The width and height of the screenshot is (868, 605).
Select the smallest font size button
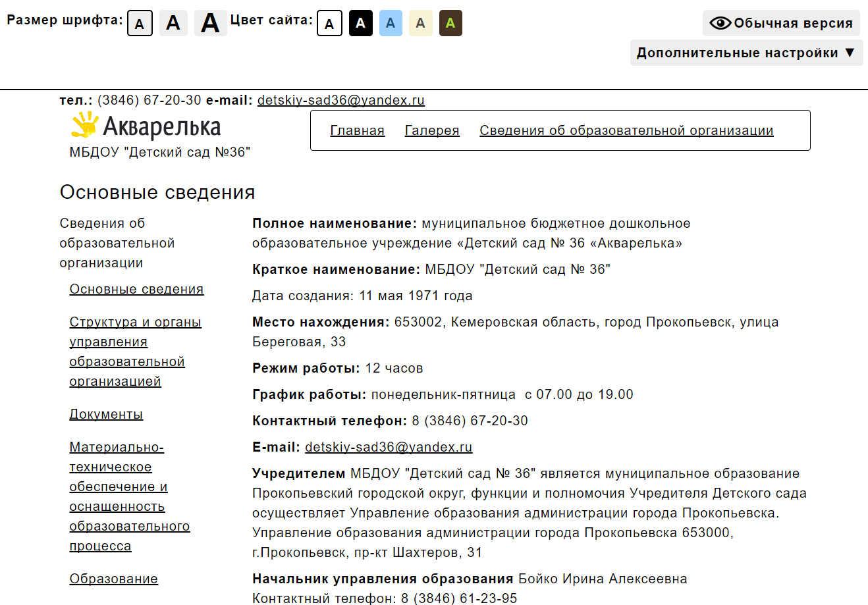point(140,24)
